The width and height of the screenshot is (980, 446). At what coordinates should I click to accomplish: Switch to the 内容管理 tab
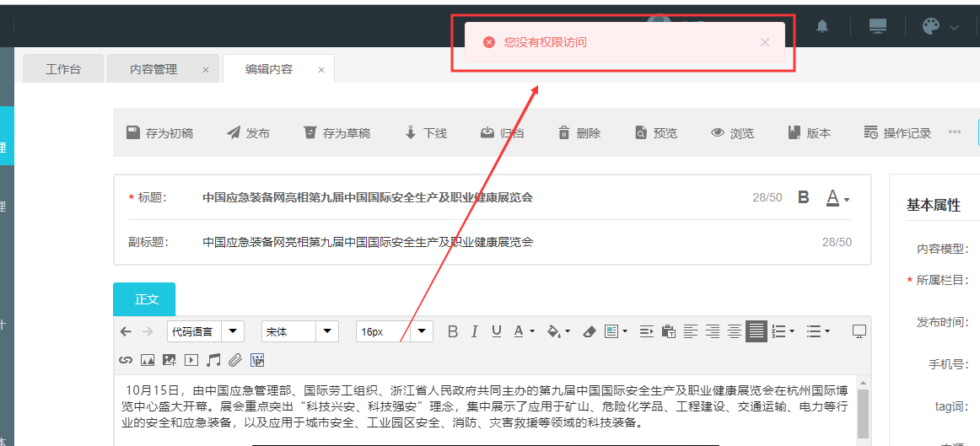153,69
